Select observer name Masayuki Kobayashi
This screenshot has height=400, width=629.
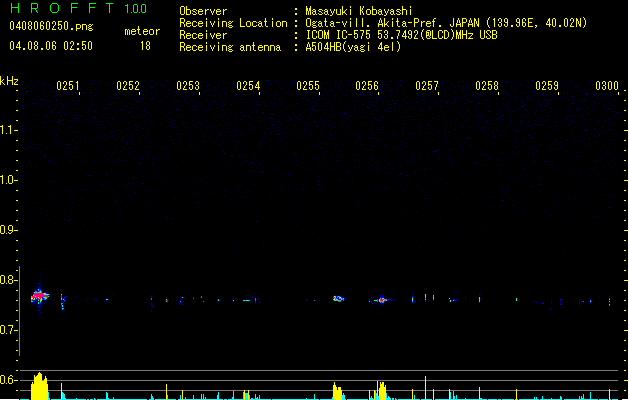point(359,11)
